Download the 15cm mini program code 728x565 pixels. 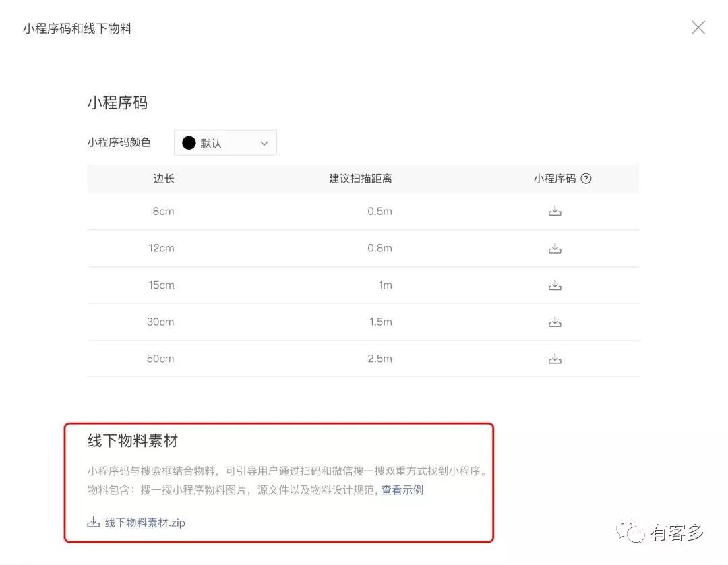[x=555, y=285]
